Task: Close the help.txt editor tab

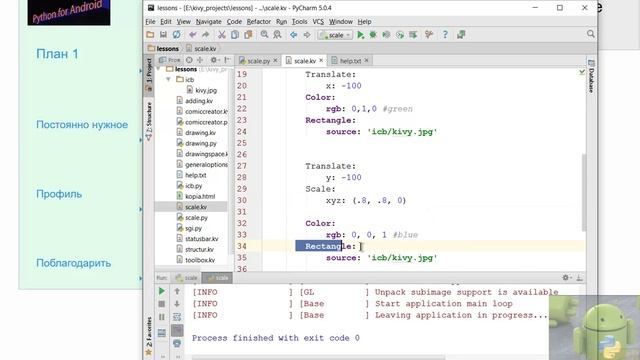Action: (367, 60)
